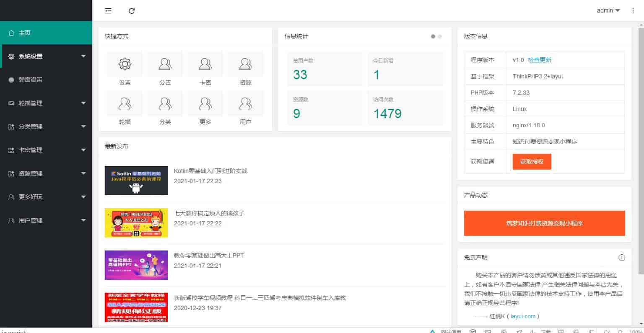The height and width of the screenshot is (333, 644).
Task: Open the 资源 shortcut icon
Action: pyautogui.click(x=246, y=64)
